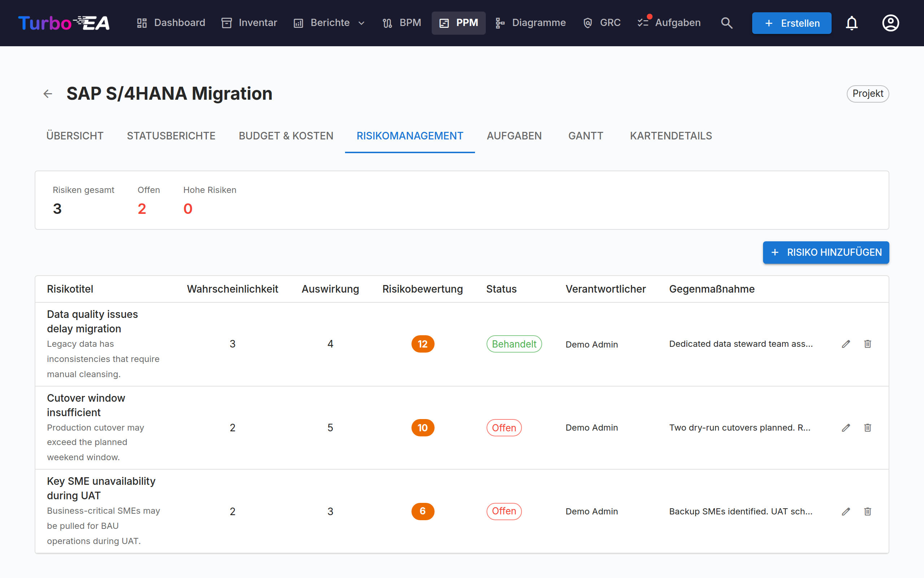The image size is (924, 578).
Task: Click the risk score badge 10
Action: (x=423, y=428)
